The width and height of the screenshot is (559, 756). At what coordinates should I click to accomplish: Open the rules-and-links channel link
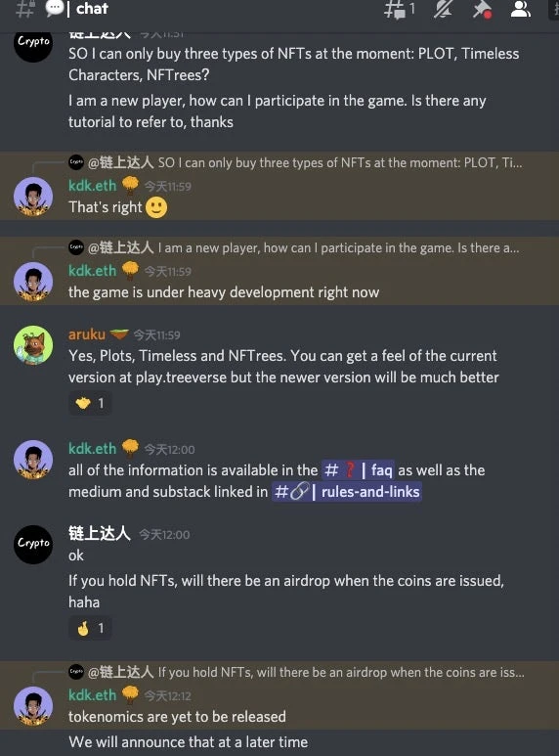[347, 492]
